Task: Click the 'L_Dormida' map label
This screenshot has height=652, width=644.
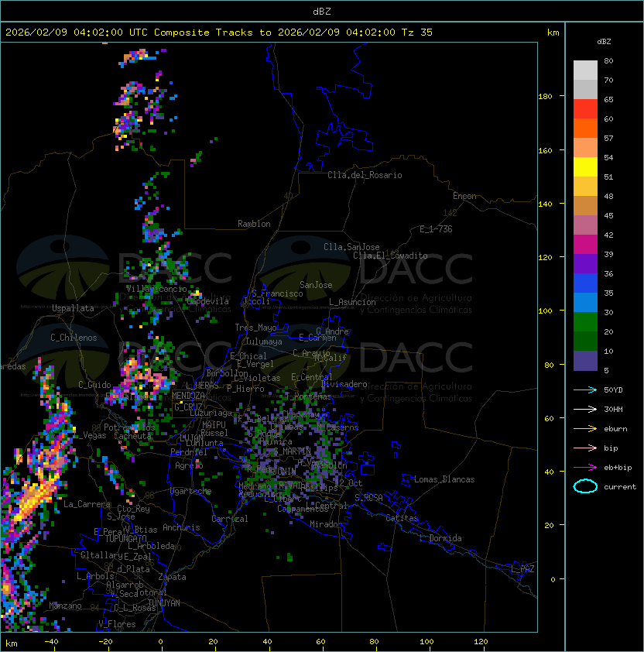Action: point(440,538)
